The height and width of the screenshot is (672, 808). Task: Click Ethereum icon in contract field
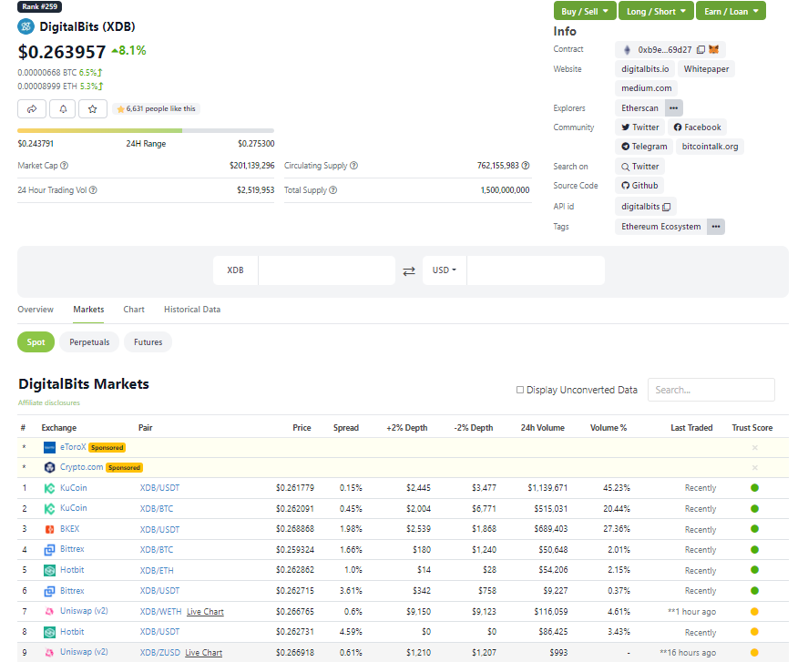(x=627, y=50)
